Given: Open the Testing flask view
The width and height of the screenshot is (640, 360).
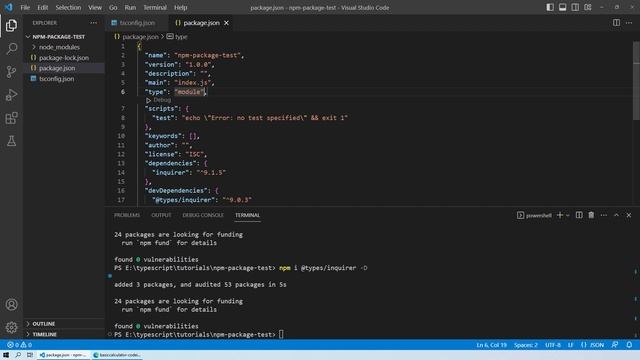Looking at the screenshot, I should (x=11, y=141).
